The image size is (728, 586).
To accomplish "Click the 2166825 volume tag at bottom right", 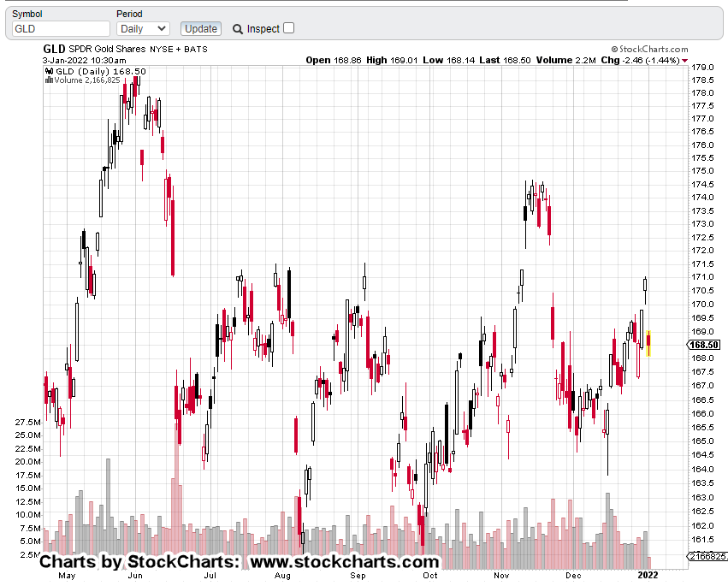I will (x=707, y=557).
